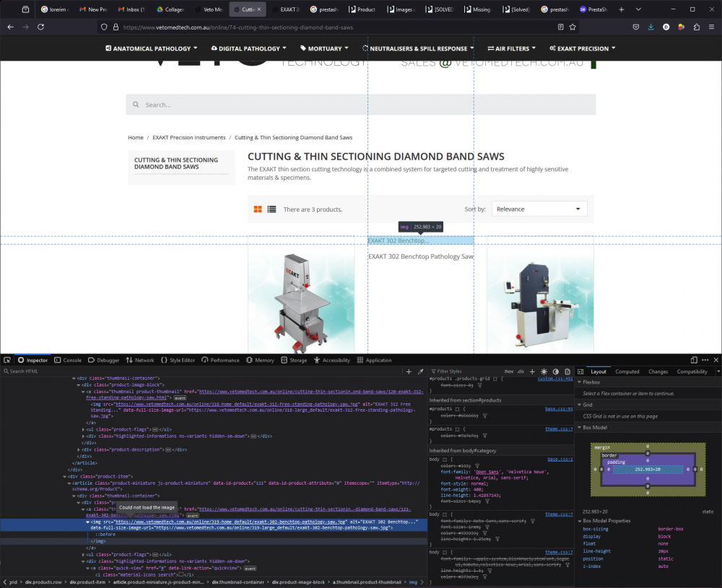Add a new CSS rule with the plus icon

[x=532, y=371]
